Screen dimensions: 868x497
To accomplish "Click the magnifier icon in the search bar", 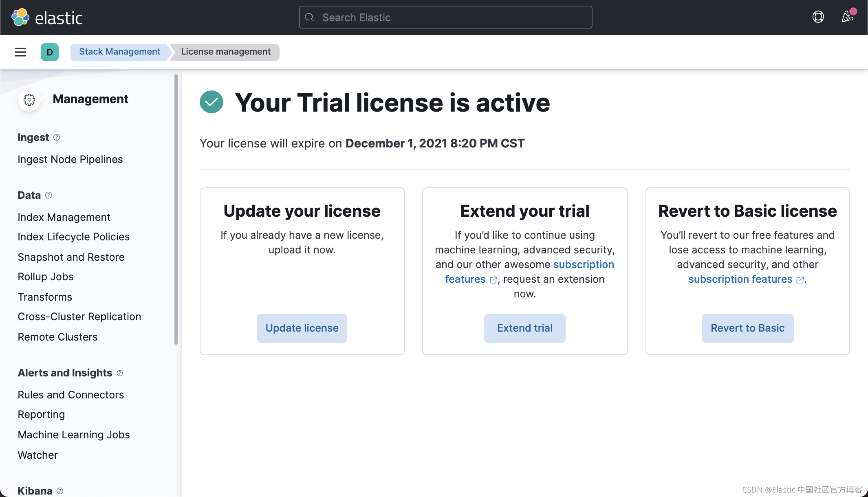I will [x=309, y=17].
